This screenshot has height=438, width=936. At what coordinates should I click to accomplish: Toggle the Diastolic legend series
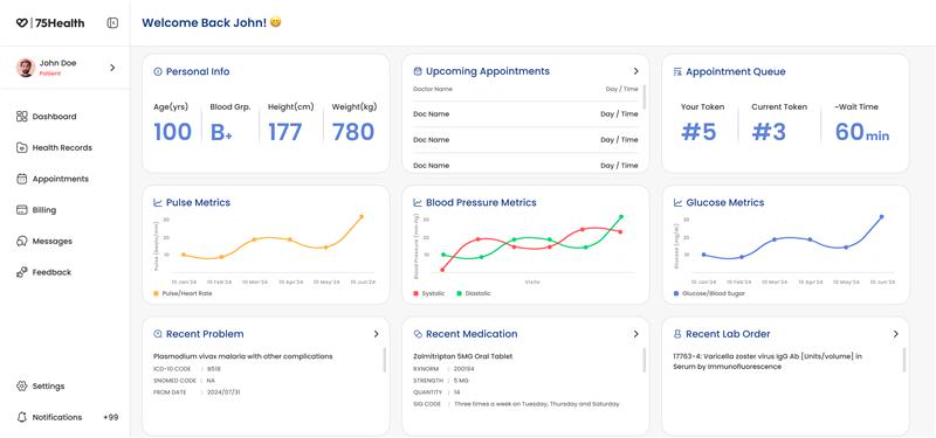474,294
